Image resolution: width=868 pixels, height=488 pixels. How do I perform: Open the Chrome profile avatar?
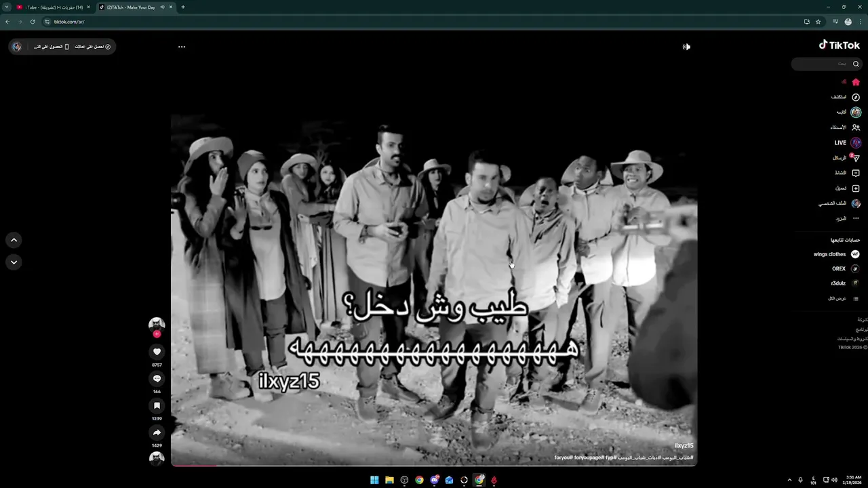pos(848,22)
